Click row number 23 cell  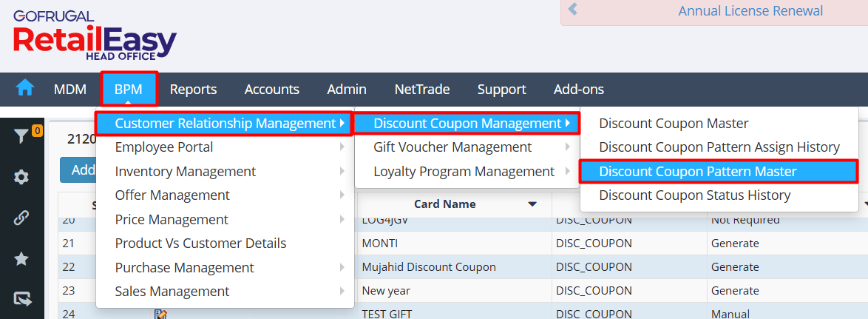coord(77,291)
